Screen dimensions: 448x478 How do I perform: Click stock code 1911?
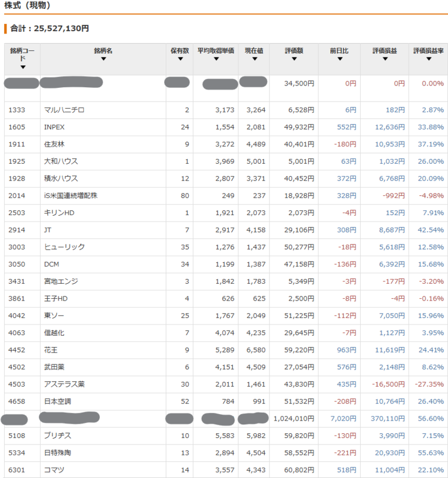pyautogui.click(x=17, y=144)
